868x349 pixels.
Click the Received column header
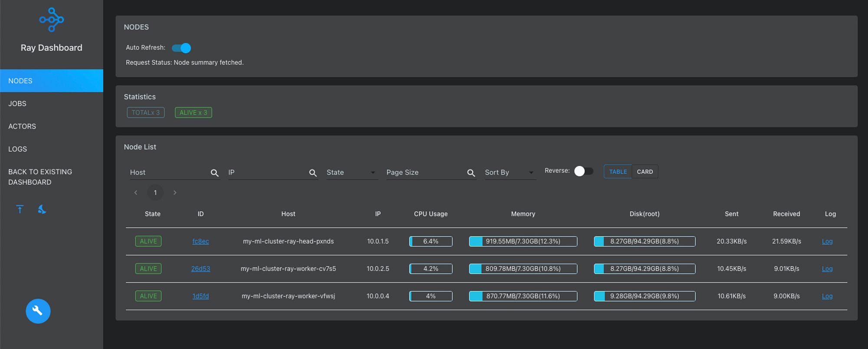pyautogui.click(x=786, y=214)
